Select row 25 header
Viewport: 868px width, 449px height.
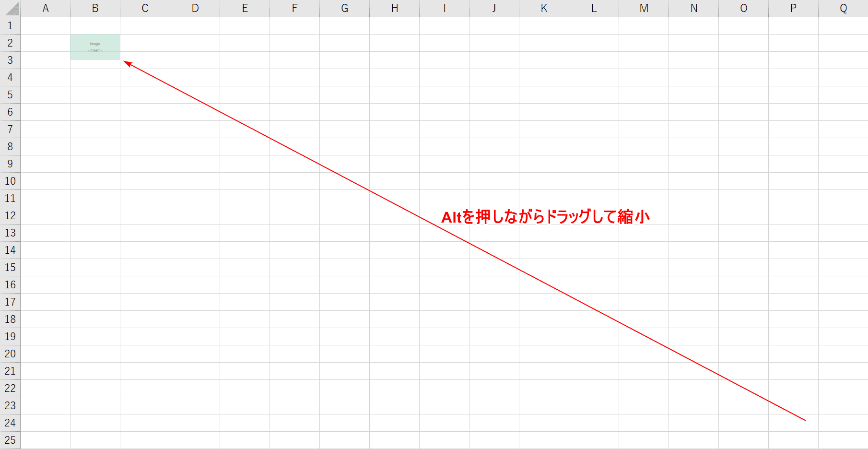pos(10,440)
